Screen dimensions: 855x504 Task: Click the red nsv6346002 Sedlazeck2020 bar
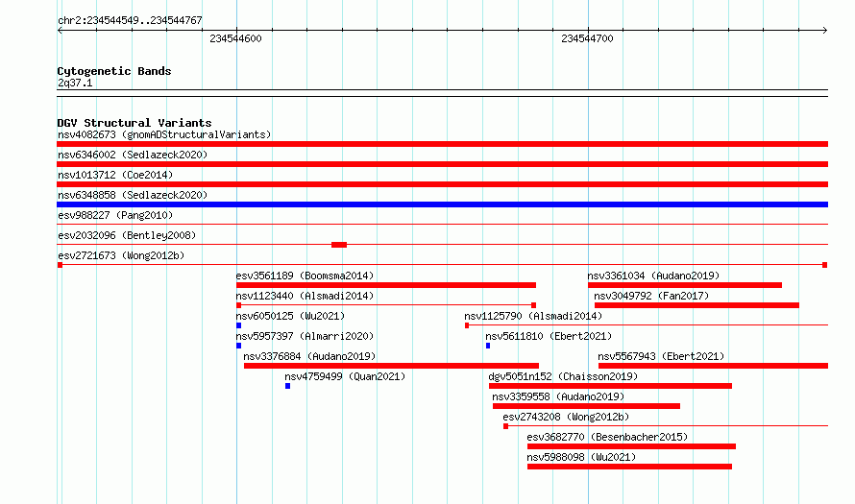442,164
